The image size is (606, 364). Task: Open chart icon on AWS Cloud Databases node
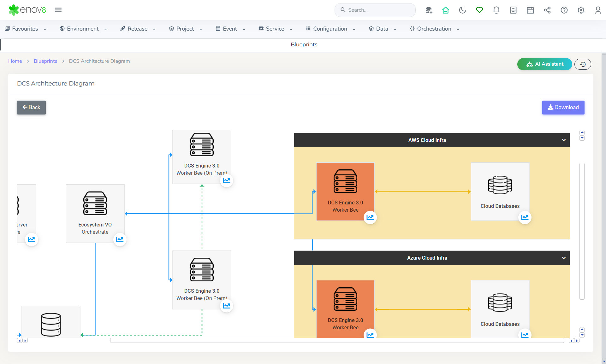pos(525,217)
